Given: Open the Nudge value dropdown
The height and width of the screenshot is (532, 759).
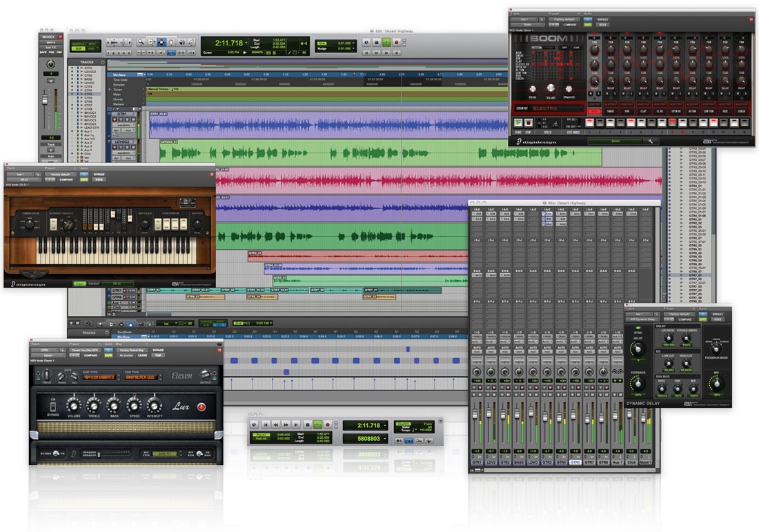Looking at the screenshot, I should pos(355,48).
